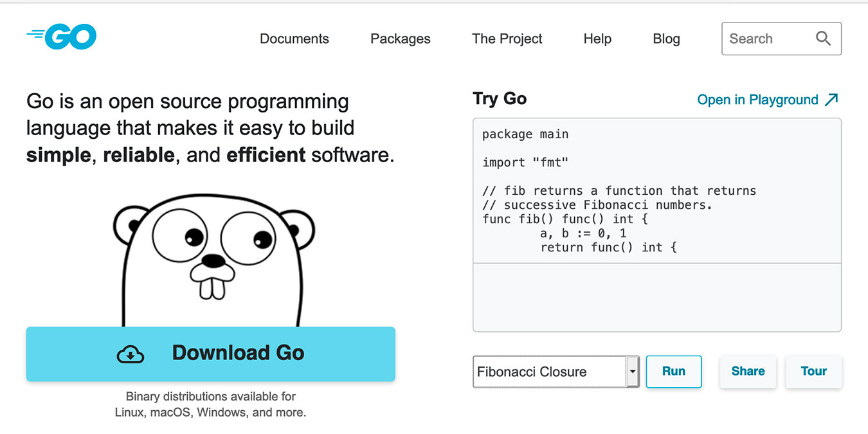Visit the Blog from the navigation

666,39
